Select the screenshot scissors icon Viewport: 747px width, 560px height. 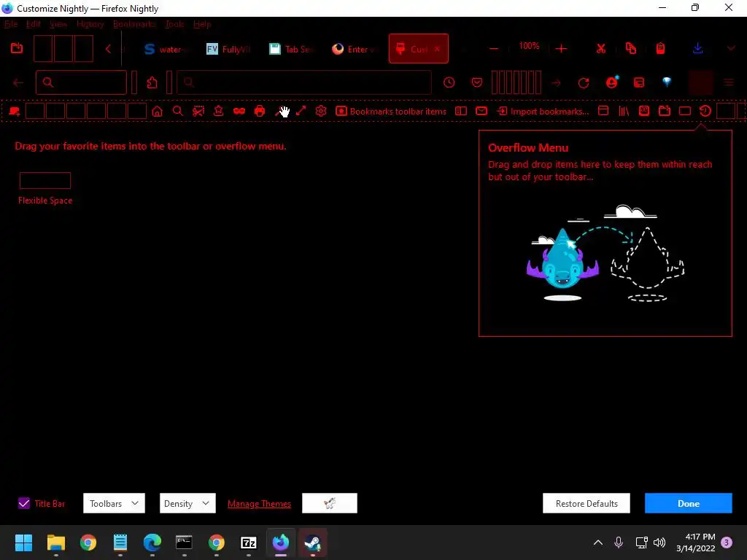tap(198, 112)
